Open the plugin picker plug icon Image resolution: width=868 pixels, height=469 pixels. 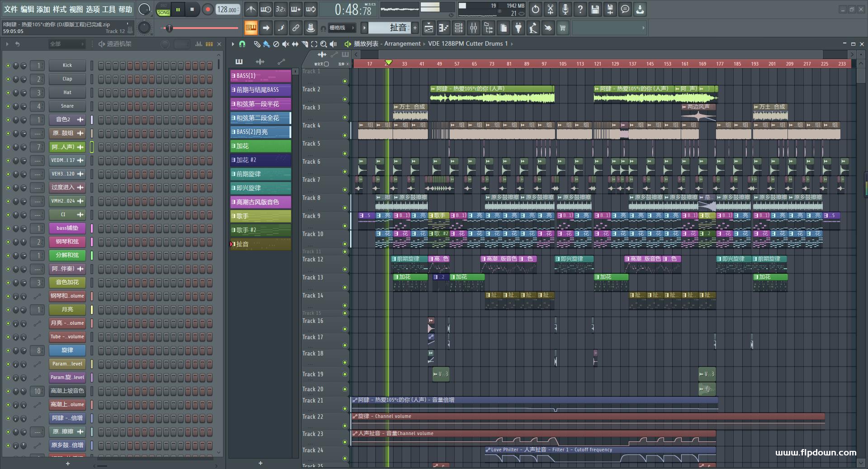pos(518,28)
